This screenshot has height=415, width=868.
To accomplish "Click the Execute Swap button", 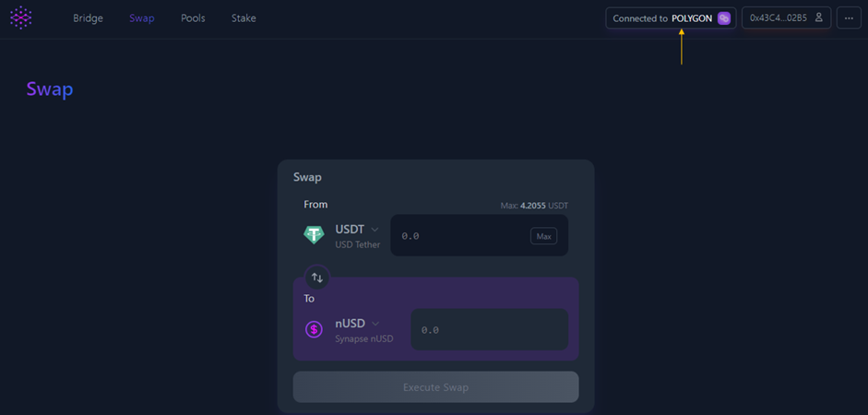I will [x=435, y=387].
